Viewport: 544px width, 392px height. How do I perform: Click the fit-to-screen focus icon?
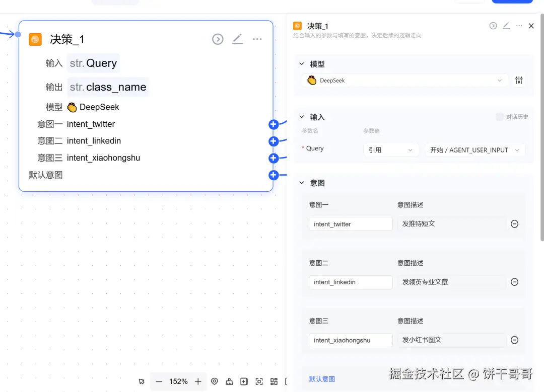tap(259, 381)
